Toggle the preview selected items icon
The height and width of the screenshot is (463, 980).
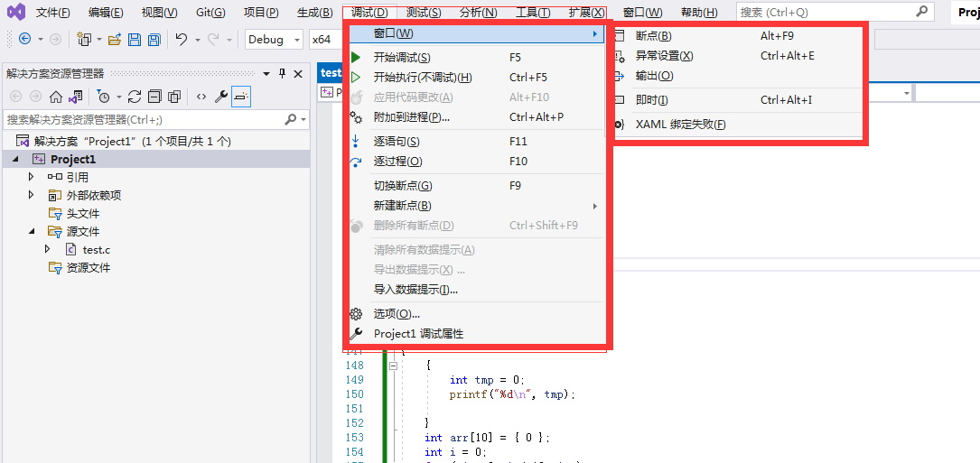tap(241, 97)
